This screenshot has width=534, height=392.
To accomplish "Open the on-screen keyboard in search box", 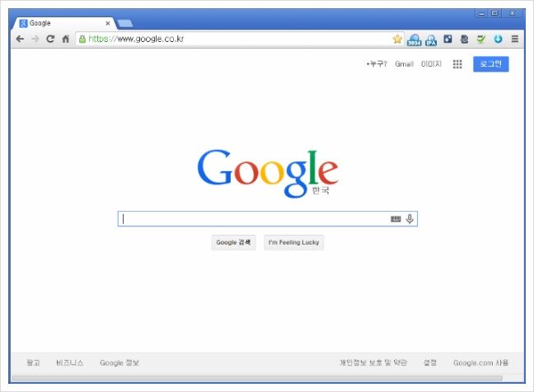I will [x=396, y=219].
